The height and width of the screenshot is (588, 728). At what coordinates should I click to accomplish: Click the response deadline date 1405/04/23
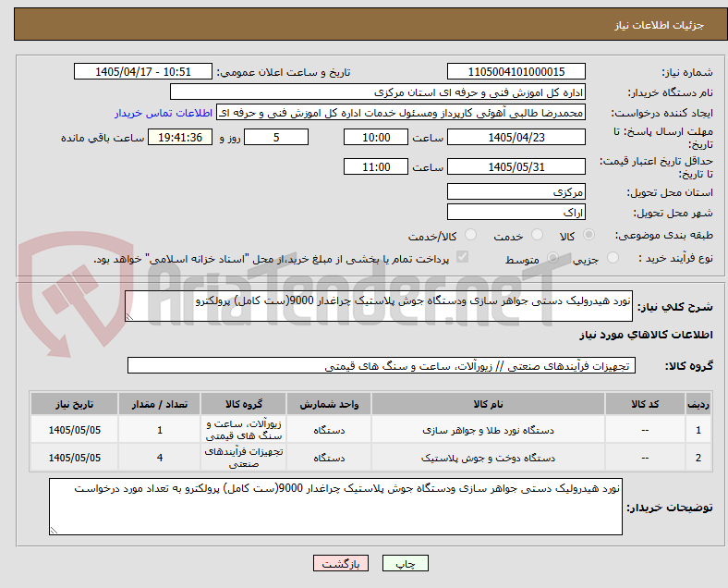(516, 137)
